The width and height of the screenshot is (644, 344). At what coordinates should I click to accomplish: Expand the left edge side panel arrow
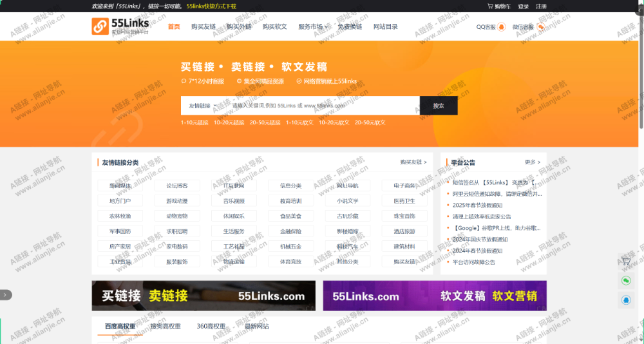pos(5,294)
